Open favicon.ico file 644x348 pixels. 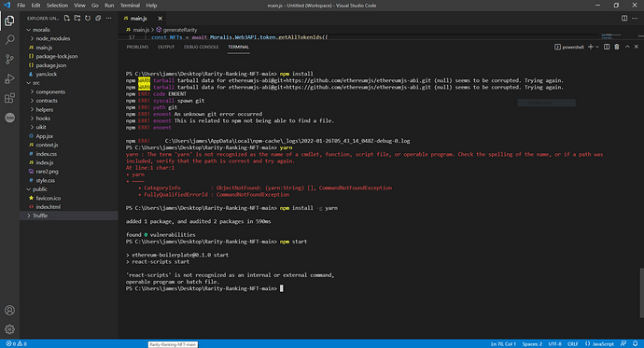coord(69,198)
